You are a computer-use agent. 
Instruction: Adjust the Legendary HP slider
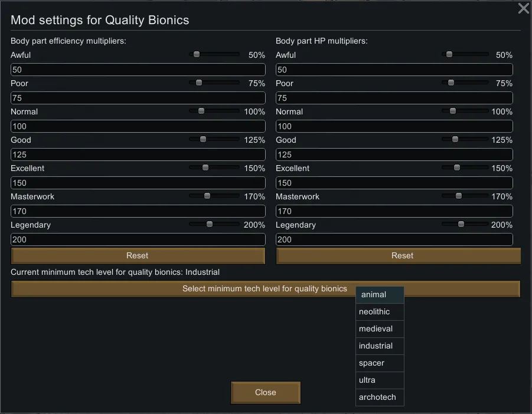coord(461,224)
